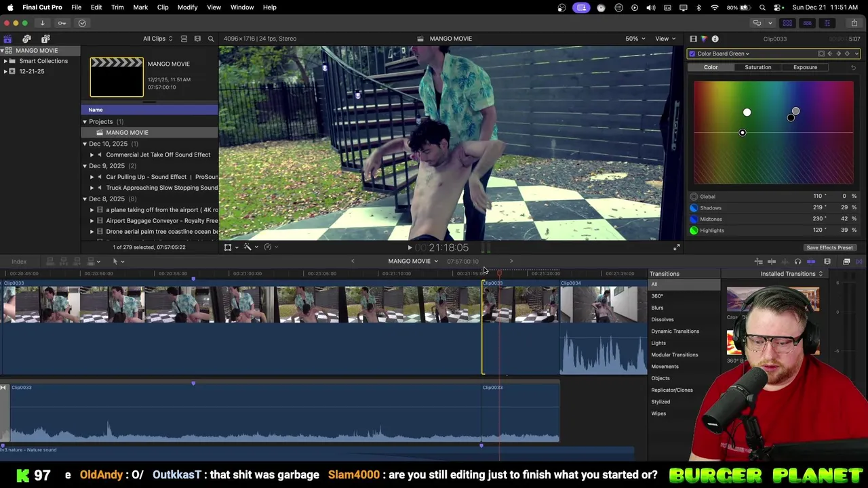
Task: Click the Import Media arrow icon
Action: click(x=42, y=23)
